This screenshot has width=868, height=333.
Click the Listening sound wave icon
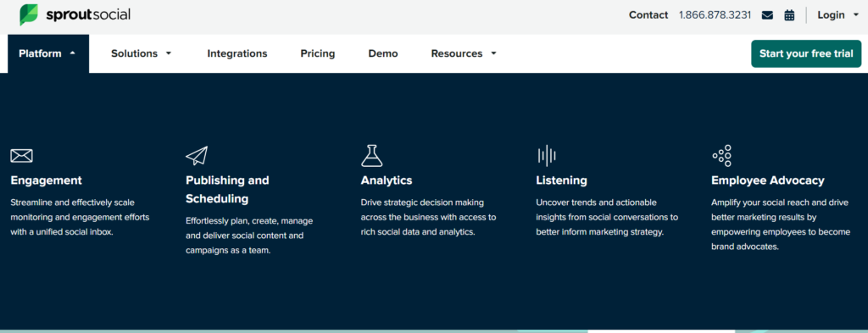pos(547,155)
